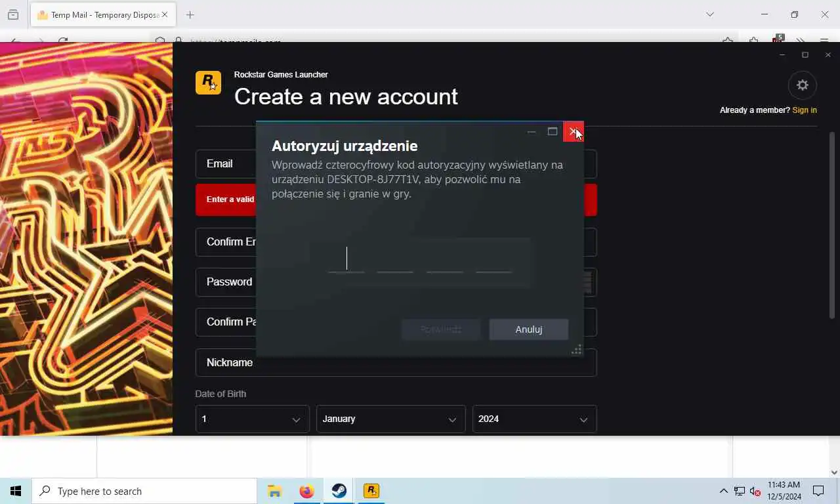Restore down the Firefox browser window
The height and width of the screenshot is (504, 840).
[x=795, y=14]
